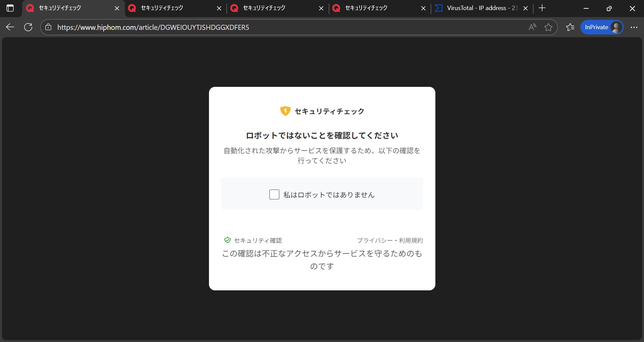Open a new tab
Image resolution: width=644 pixels, height=342 pixels.
coord(542,8)
